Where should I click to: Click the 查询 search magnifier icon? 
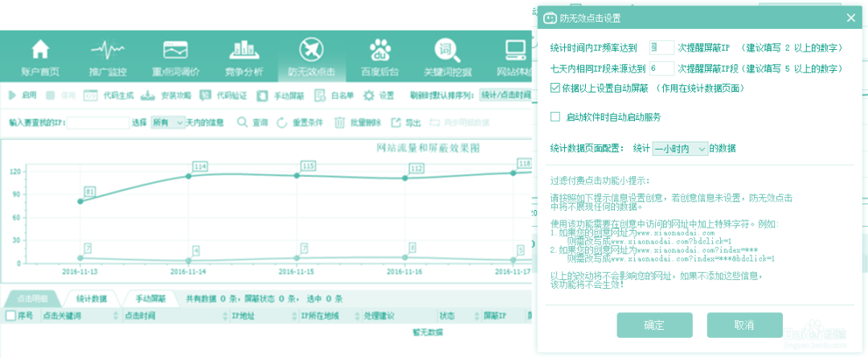242,122
